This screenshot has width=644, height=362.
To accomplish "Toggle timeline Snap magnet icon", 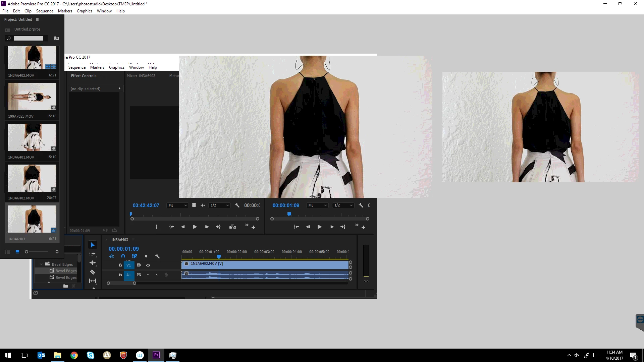I will point(123,256).
